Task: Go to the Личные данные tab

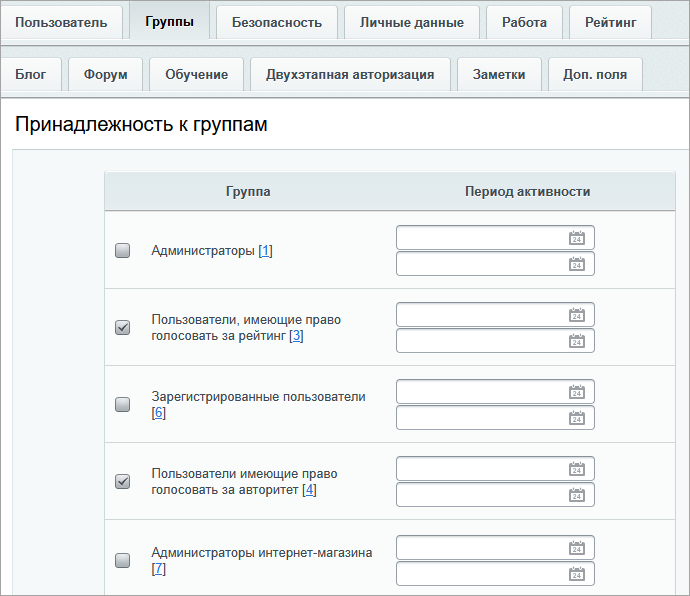Action: click(411, 22)
